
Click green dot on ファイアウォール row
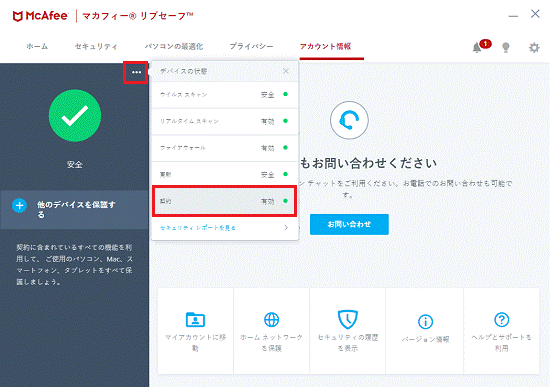(x=286, y=147)
